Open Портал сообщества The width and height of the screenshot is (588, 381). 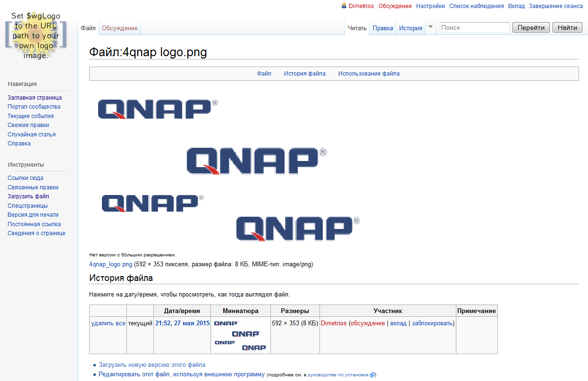point(34,107)
